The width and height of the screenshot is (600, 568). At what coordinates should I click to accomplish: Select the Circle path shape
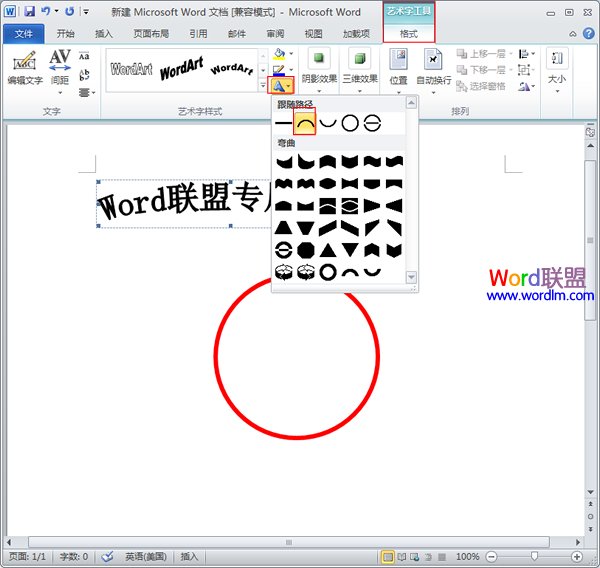coord(350,123)
